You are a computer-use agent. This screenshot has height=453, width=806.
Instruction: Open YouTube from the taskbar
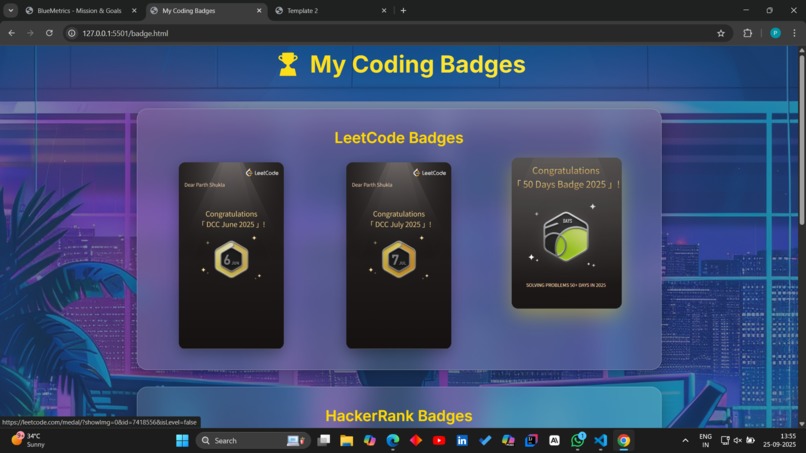[x=439, y=441]
